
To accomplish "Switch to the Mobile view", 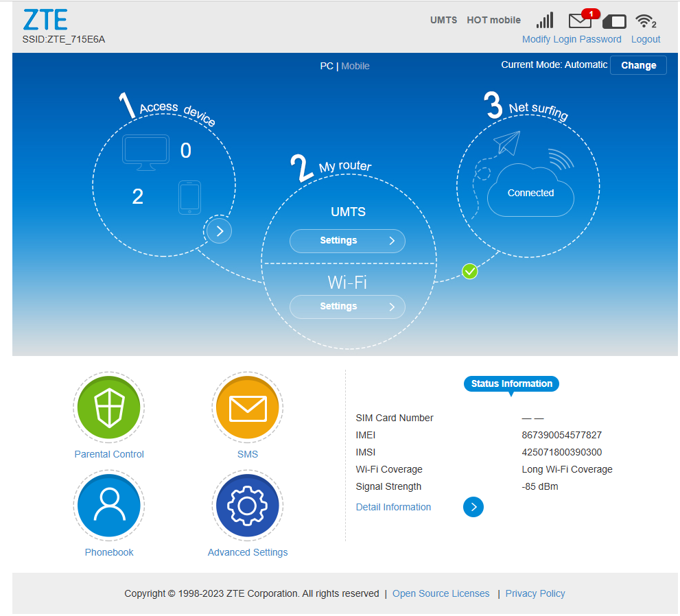I will point(355,66).
